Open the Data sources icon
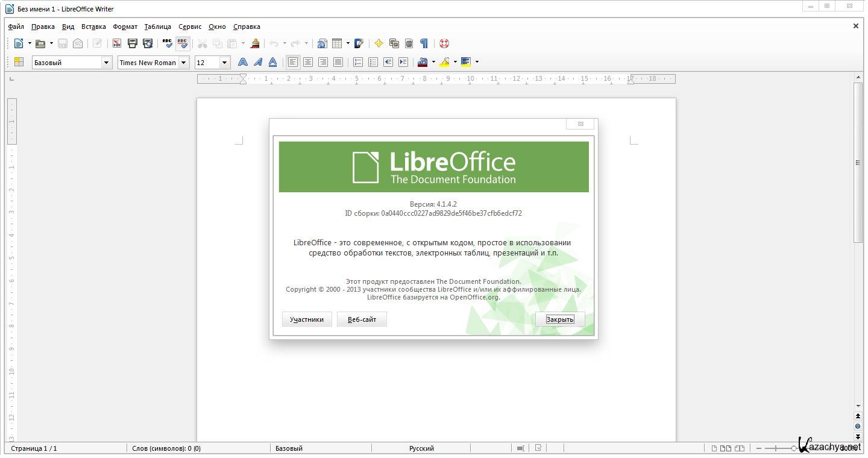 pos(409,43)
